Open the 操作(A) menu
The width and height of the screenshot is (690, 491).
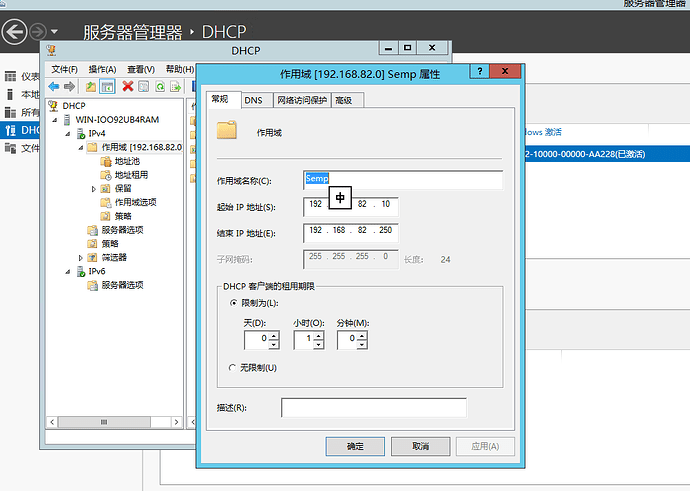point(102,70)
